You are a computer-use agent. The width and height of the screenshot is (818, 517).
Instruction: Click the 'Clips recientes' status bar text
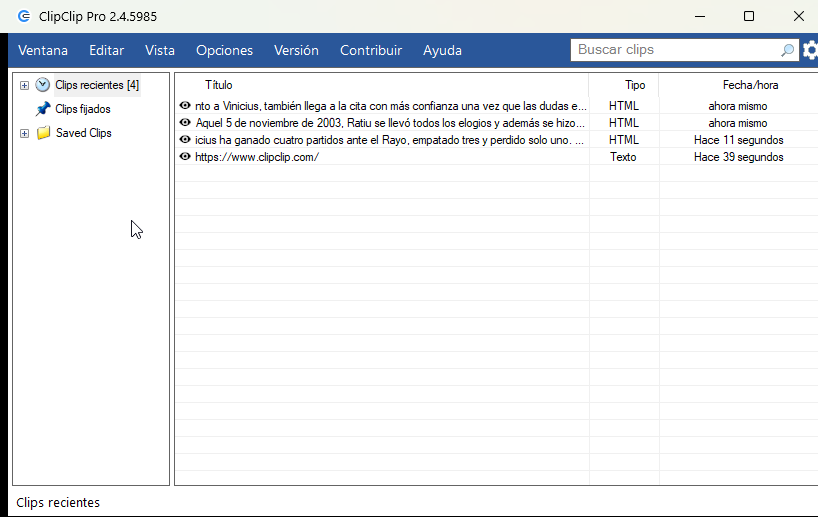[x=58, y=502]
